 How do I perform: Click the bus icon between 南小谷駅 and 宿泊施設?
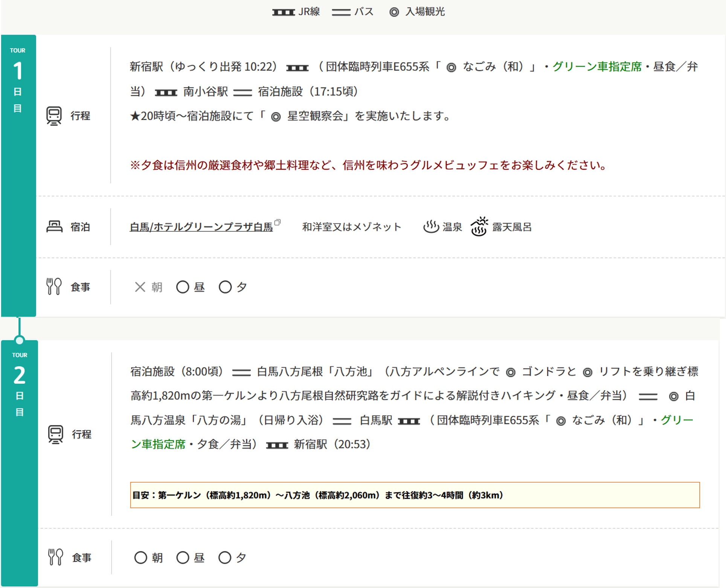[x=243, y=93]
